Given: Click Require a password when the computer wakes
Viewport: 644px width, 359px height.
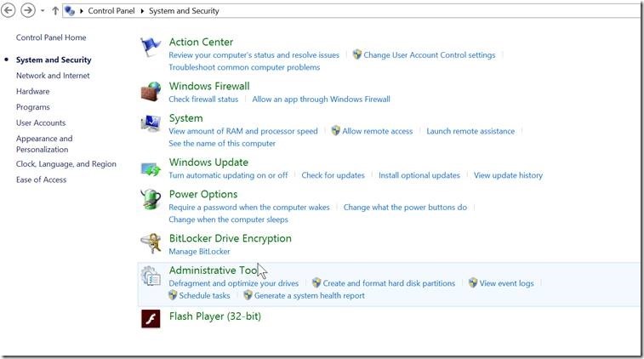Looking at the screenshot, I should coord(249,208).
